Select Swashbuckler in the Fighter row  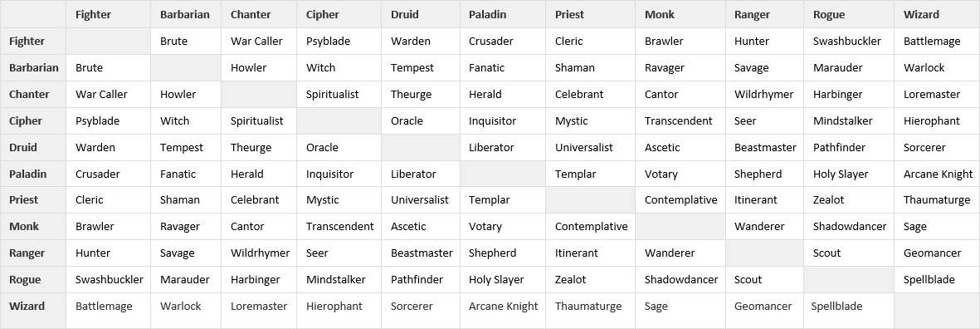pyautogui.click(x=847, y=42)
